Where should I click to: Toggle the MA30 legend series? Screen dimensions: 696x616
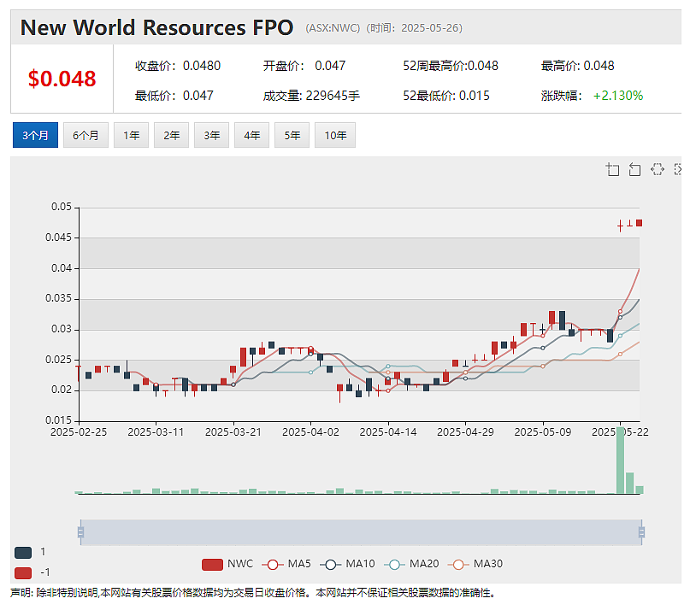click(x=475, y=564)
